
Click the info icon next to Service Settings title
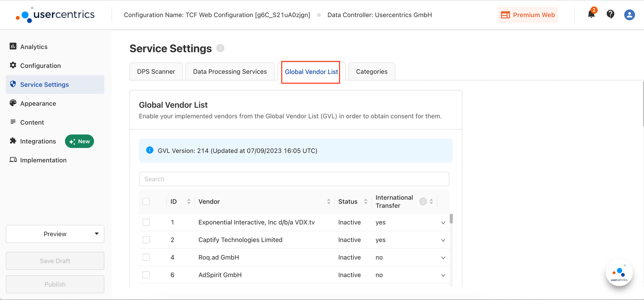220,48
